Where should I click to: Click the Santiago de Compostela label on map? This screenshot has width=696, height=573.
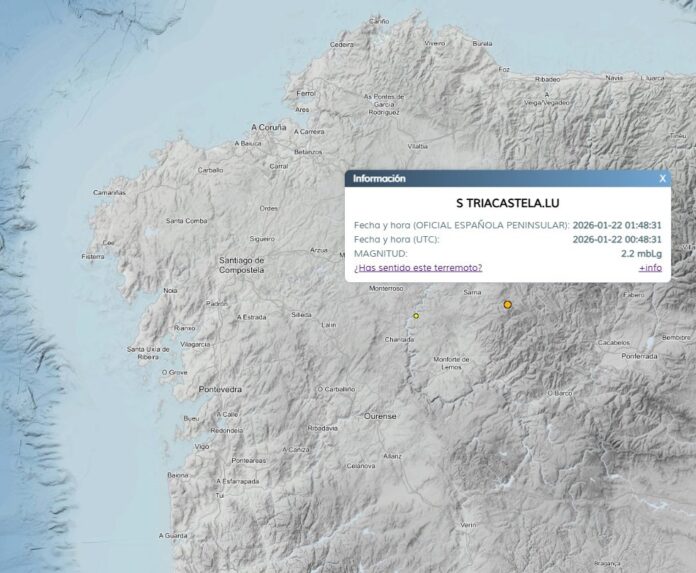(x=241, y=265)
